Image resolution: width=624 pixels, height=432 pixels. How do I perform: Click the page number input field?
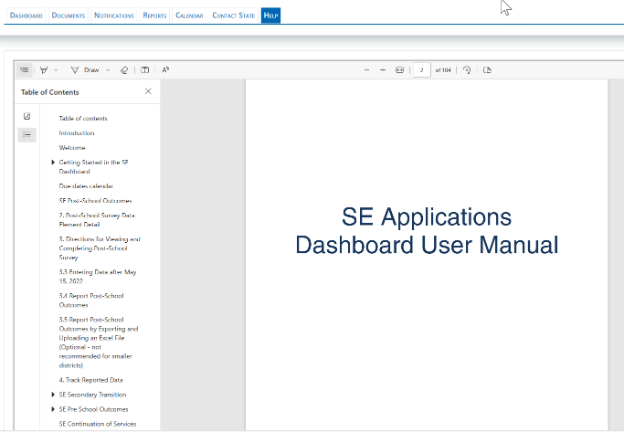(x=422, y=70)
